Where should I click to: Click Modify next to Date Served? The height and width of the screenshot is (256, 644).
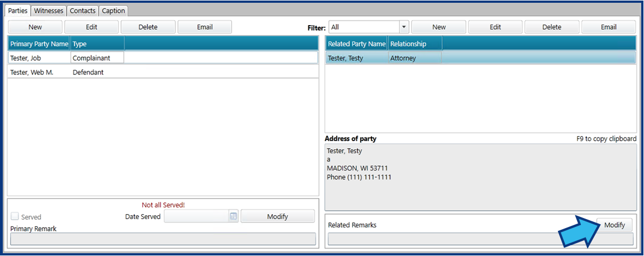tap(278, 216)
